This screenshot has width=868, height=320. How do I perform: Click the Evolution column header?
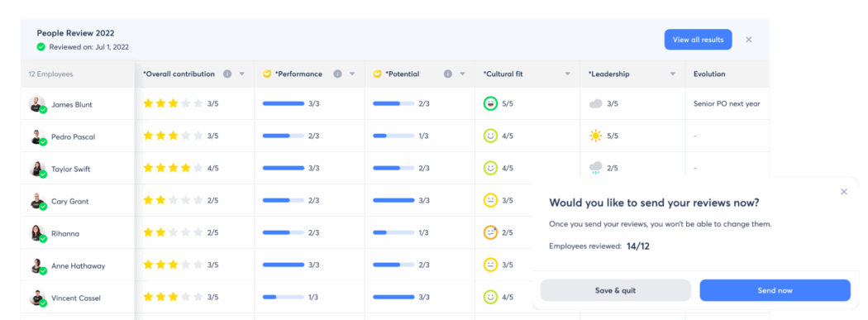709,74
